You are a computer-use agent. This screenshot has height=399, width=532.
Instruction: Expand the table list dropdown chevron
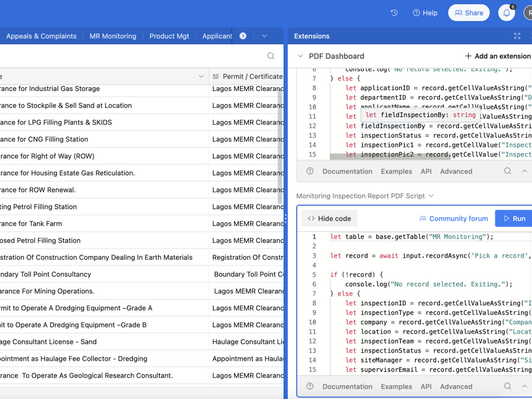[x=264, y=36]
